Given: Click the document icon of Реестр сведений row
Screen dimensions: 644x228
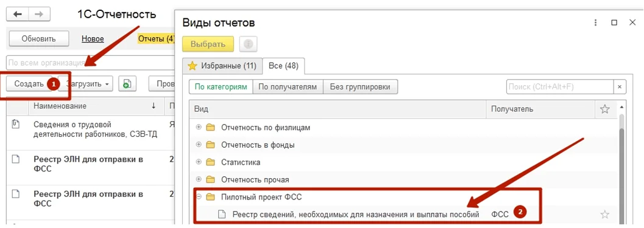Looking at the screenshot, I should point(222,214).
